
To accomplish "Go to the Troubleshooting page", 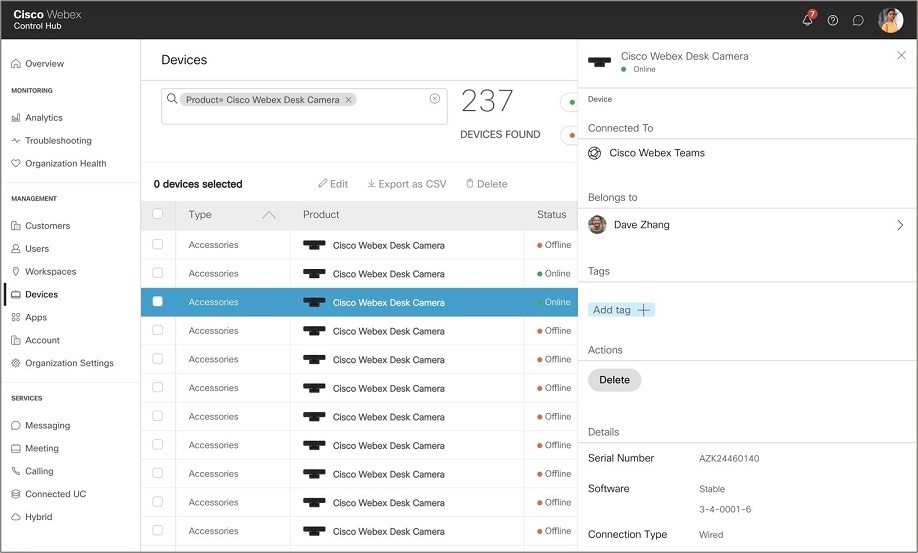I will pyautogui.click(x=58, y=140).
